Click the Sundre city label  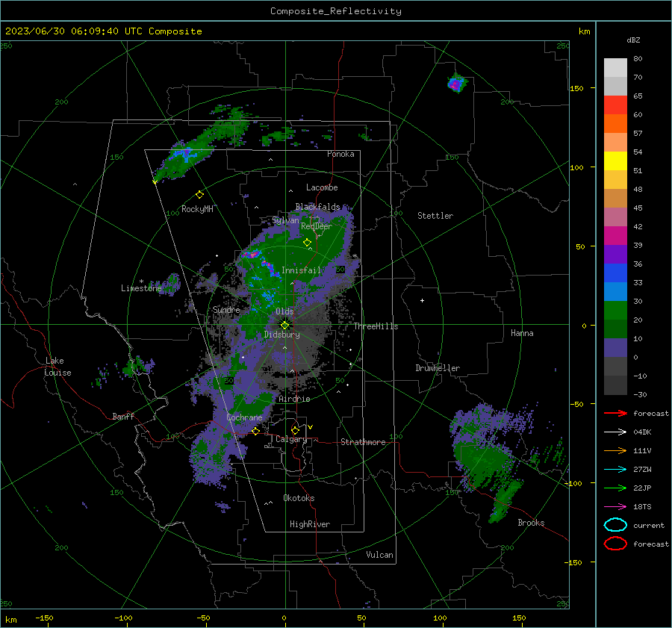(x=226, y=309)
